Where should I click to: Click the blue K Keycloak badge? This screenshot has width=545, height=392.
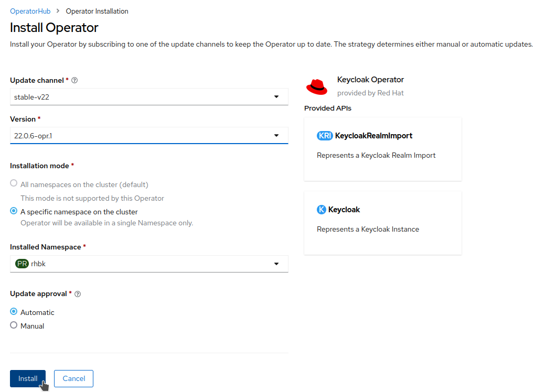click(322, 210)
